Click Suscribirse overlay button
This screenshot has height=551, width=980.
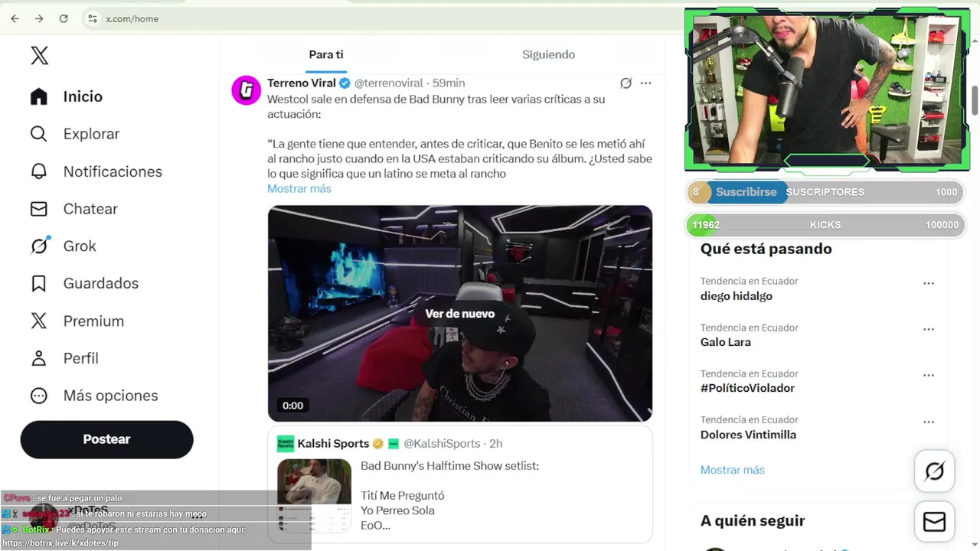click(746, 192)
